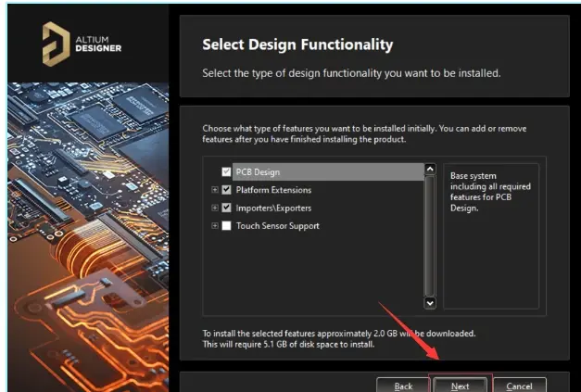Screen dimensions: 581x392
Task: Select the Platform Extensions row label
Action: tap(273, 190)
